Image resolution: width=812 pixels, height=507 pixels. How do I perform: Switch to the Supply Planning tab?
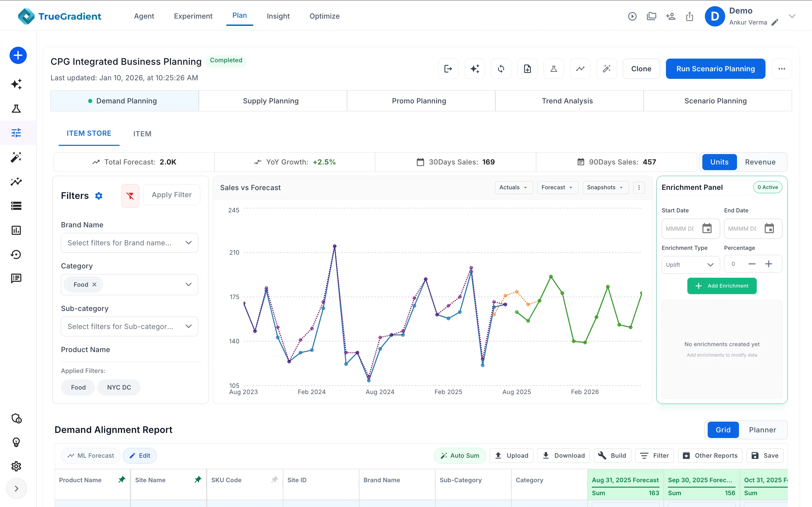pyautogui.click(x=271, y=101)
